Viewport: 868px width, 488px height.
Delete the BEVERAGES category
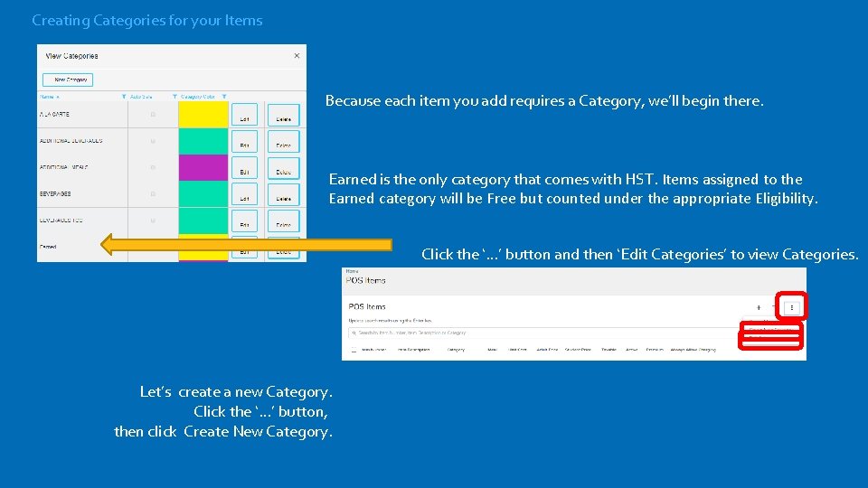point(283,195)
